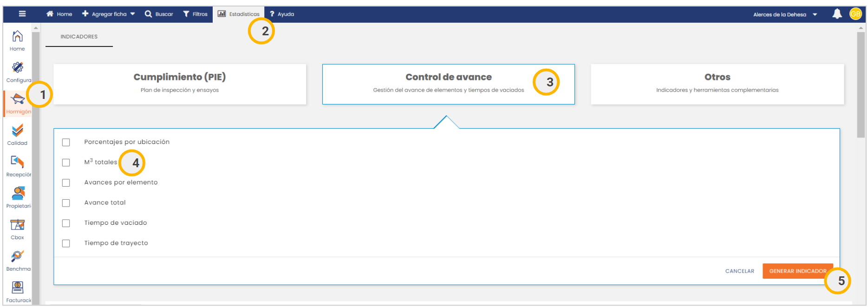Open the notifications bell
868x307 pixels.
click(837, 14)
